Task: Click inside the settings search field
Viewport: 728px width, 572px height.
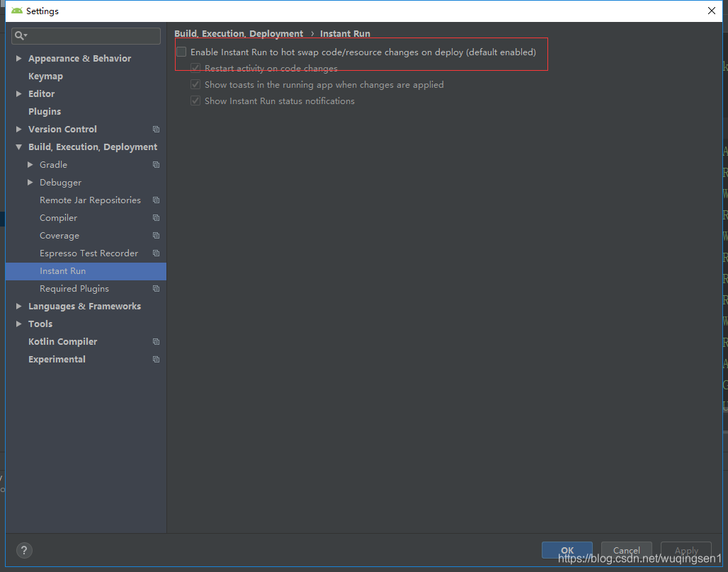Action: [x=85, y=35]
